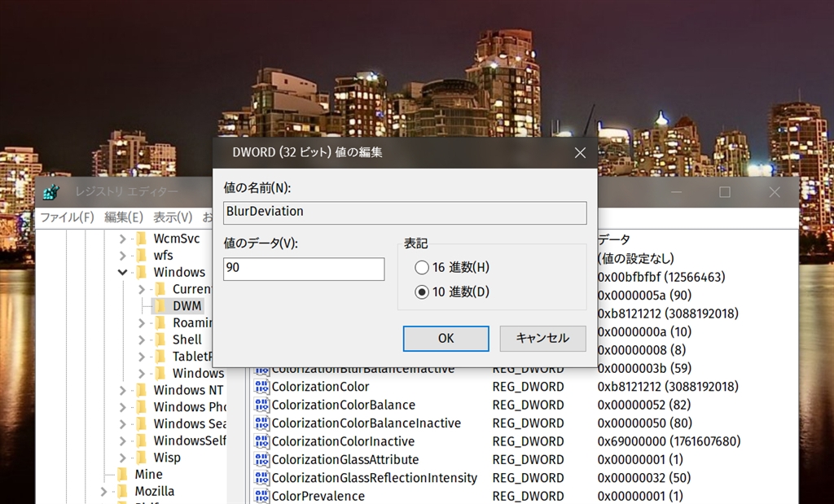Image resolution: width=834 pixels, height=504 pixels.
Task: Click REG_DWORD type of ColorizationColorBalance row
Action: [528, 405]
